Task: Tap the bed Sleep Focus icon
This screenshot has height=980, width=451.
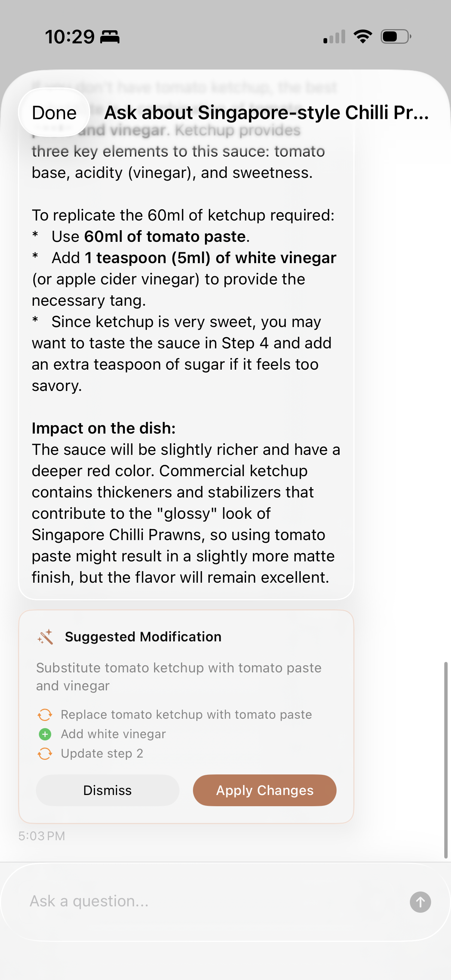Action: coord(110,37)
